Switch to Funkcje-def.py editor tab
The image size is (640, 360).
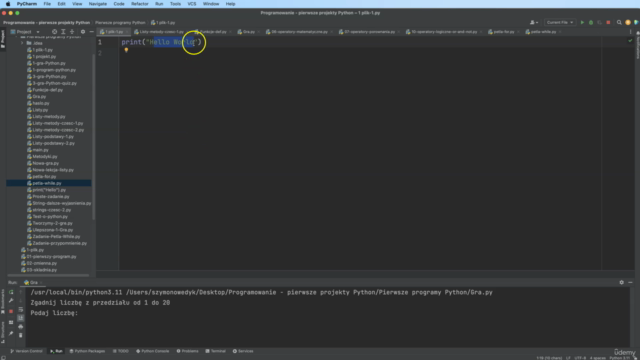[212, 31]
